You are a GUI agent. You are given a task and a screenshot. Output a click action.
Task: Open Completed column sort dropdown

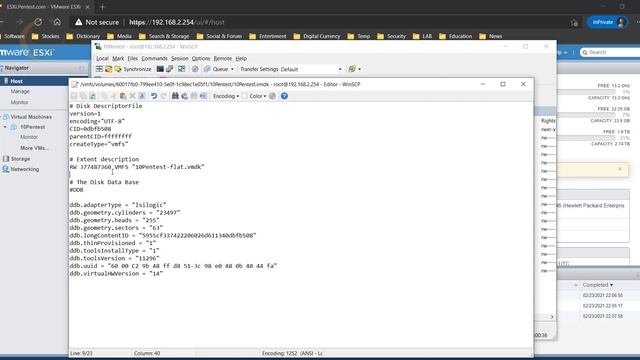click(611, 285)
